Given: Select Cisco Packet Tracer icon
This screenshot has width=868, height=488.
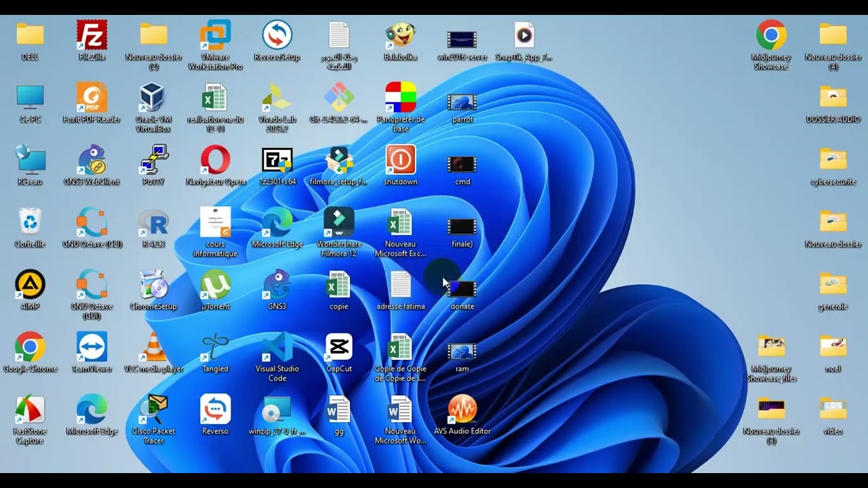Looking at the screenshot, I should [x=153, y=409].
